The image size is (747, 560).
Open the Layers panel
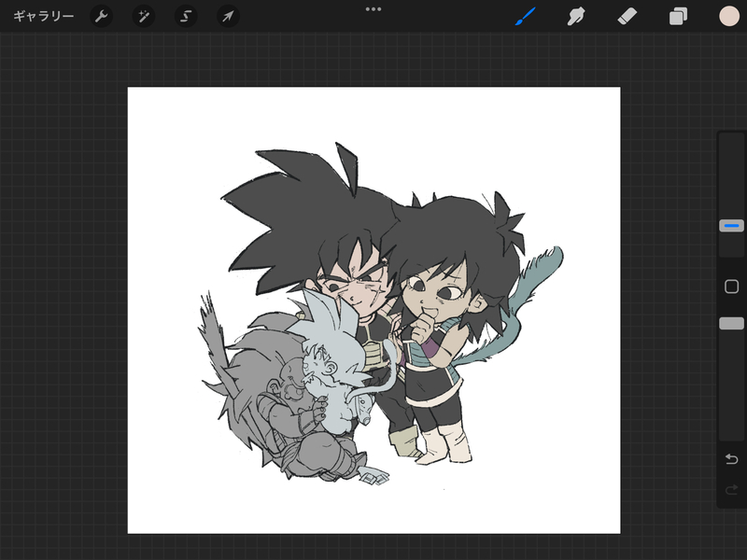tap(678, 17)
